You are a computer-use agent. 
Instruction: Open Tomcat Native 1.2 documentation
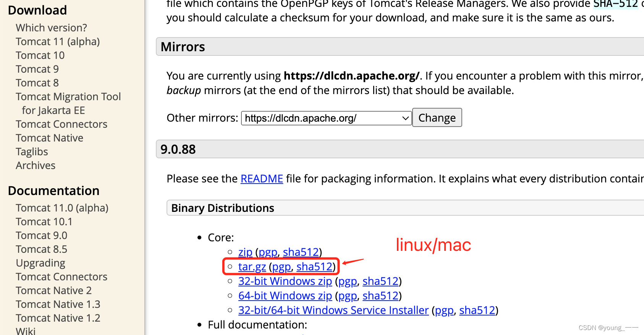[58, 318]
